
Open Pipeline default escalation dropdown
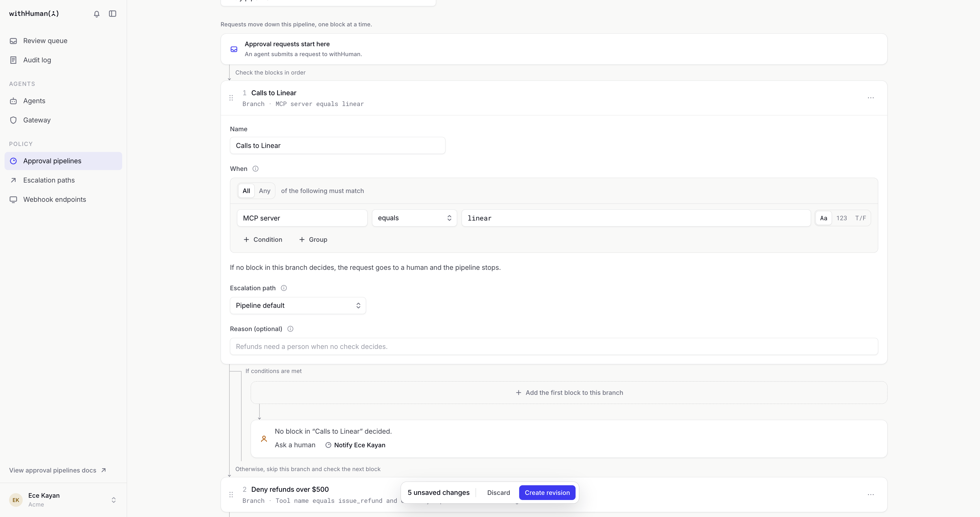point(298,306)
